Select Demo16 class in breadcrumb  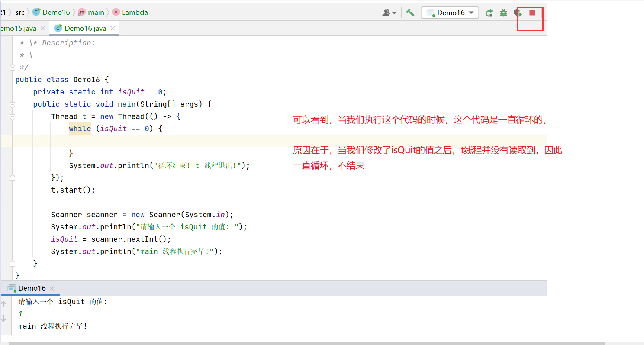(56, 12)
